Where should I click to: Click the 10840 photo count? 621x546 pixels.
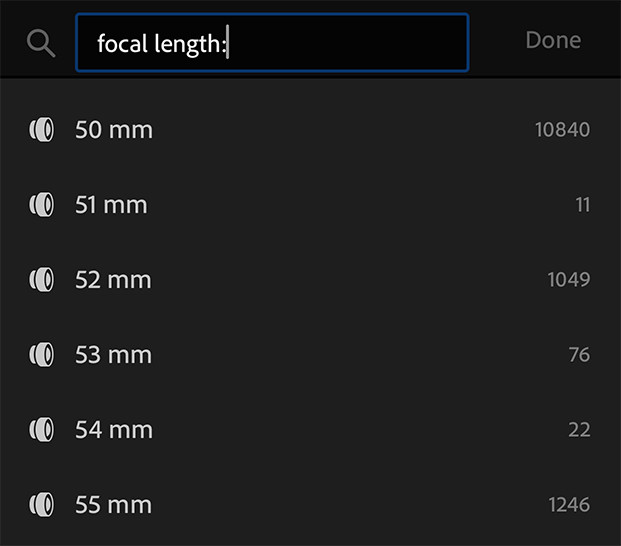click(562, 129)
